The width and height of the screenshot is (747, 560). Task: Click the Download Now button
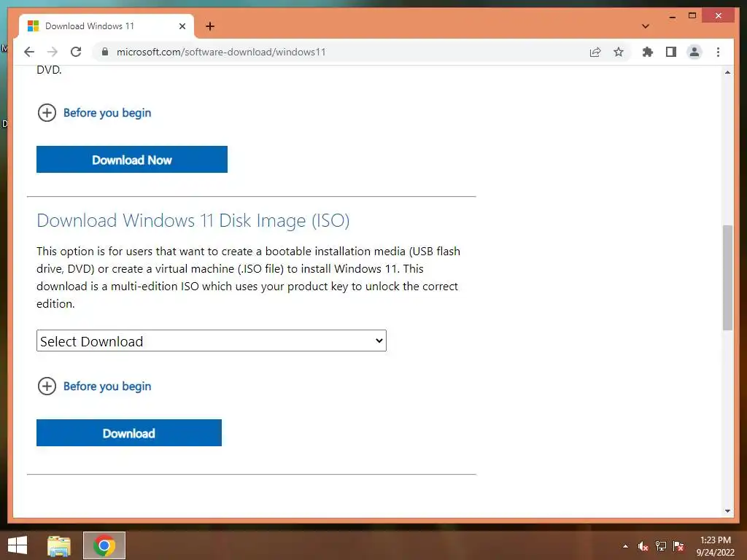(x=132, y=160)
